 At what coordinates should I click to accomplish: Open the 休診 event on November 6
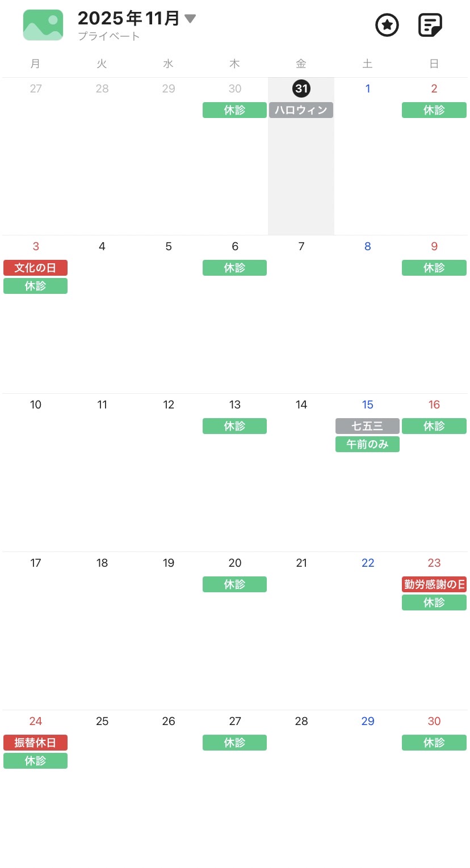coord(234,268)
